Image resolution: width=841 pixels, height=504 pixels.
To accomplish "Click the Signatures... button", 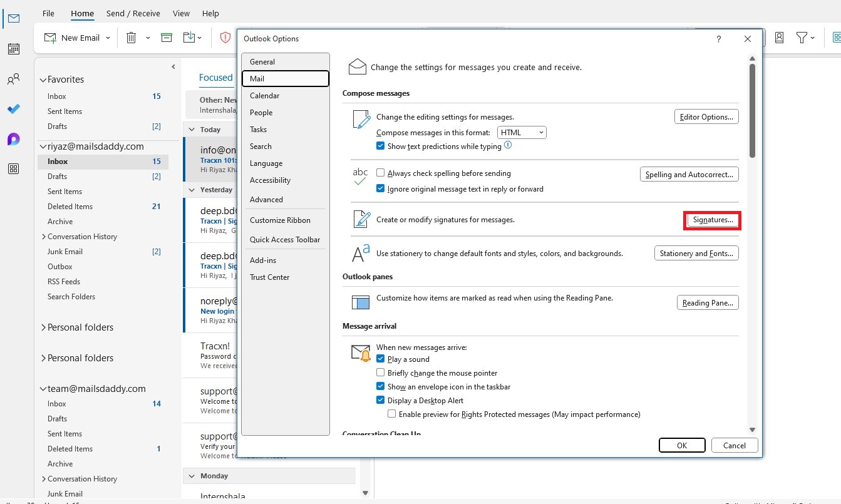I will tap(713, 220).
